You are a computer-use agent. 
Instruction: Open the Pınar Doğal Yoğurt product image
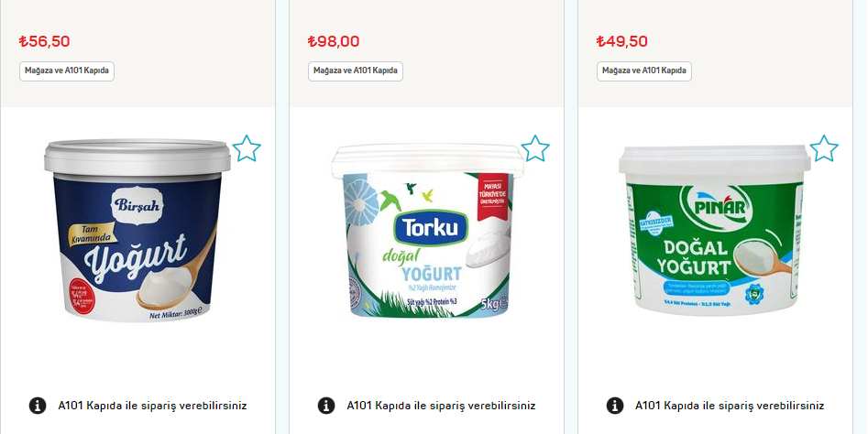pyautogui.click(x=715, y=231)
